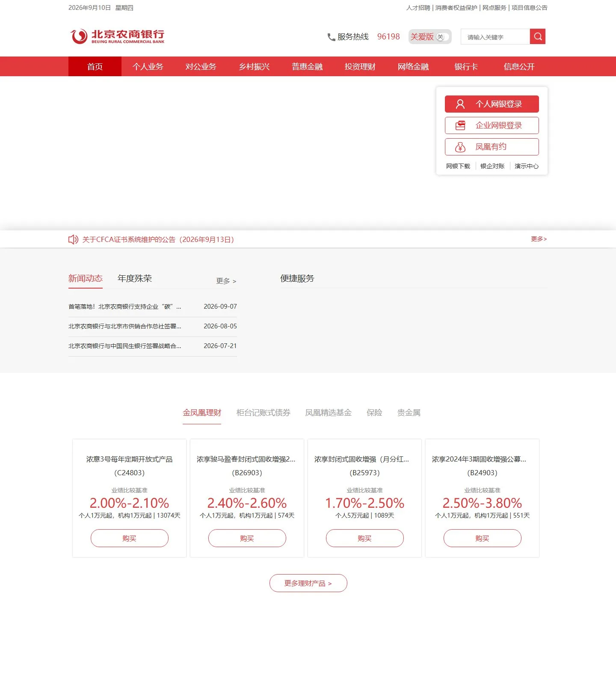Click the phone icon beside 服务热线
This screenshot has width=616, height=685.
[x=331, y=37]
